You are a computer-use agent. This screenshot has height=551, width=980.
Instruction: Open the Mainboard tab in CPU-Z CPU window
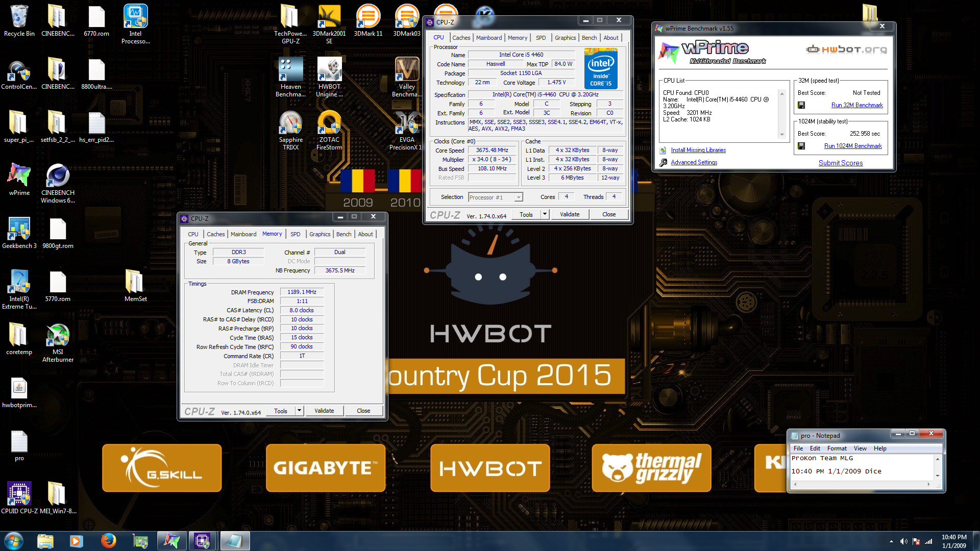point(489,38)
